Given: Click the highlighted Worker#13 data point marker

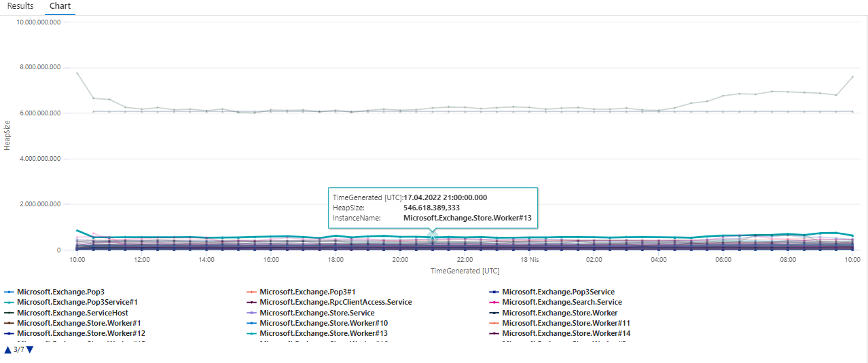Looking at the screenshot, I should (433, 236).
